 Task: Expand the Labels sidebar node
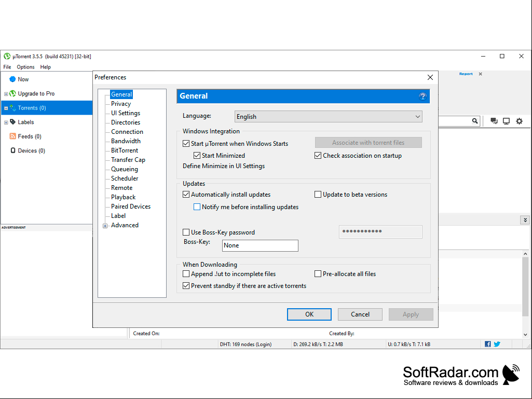(x=6, y=122)
